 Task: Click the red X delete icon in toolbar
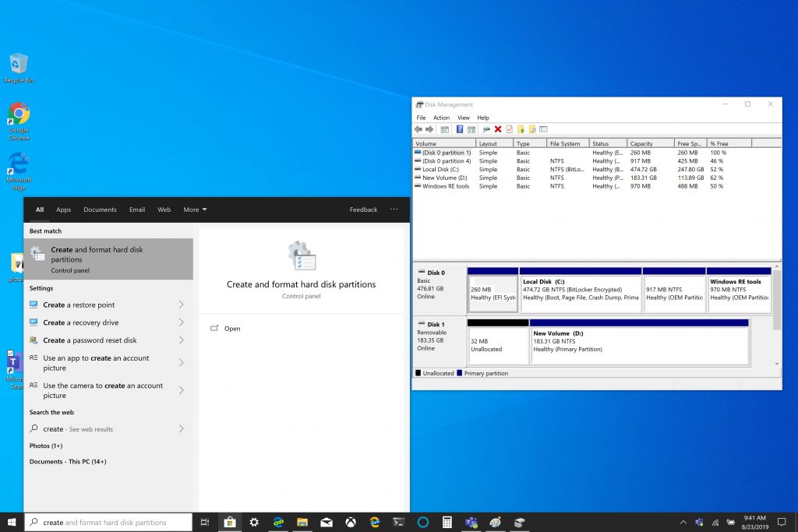[x=498, y=129]
